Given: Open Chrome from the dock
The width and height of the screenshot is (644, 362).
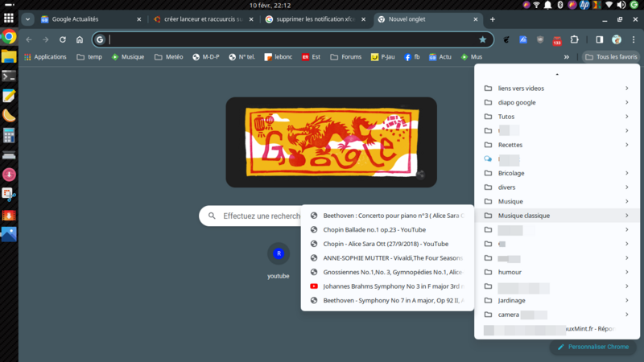Looking at the screenshot, I should (9, 37).
